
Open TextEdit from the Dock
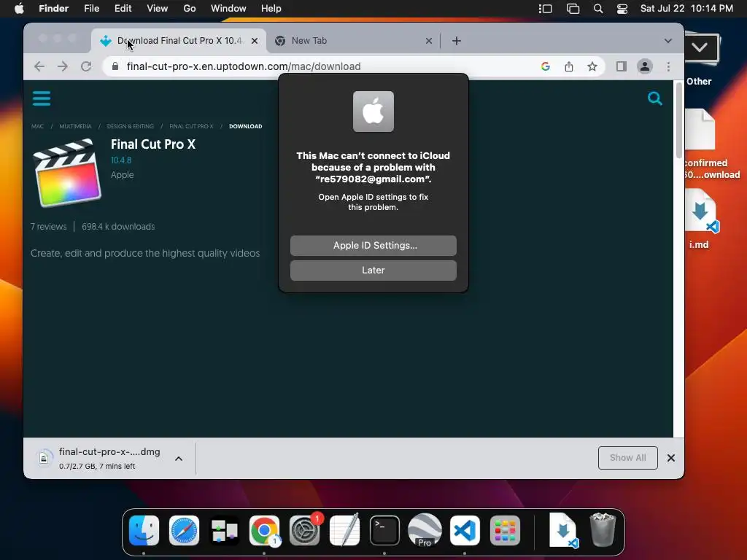pyautogui.click(x=344, y=531)
